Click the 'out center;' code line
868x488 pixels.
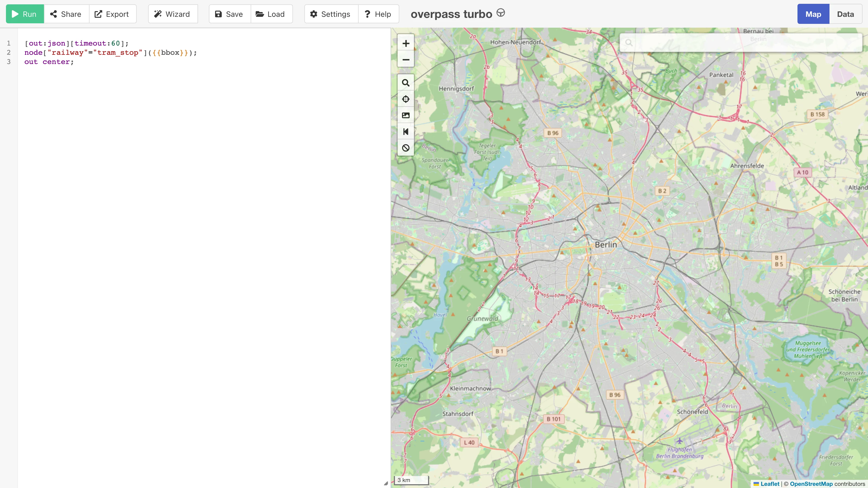tap(49, 62)
